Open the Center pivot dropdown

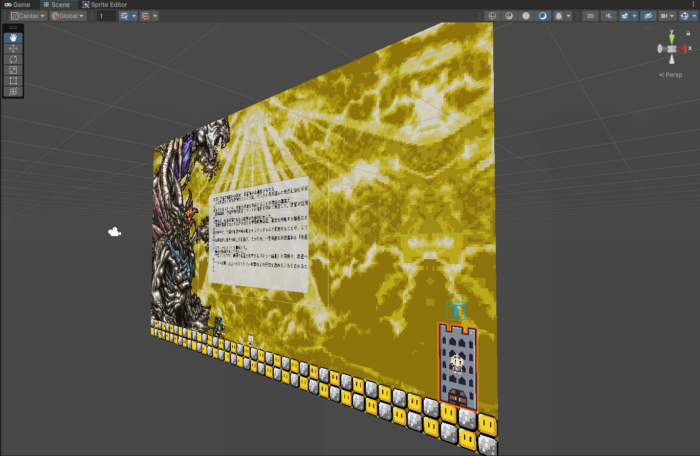[x=27, y=16]
